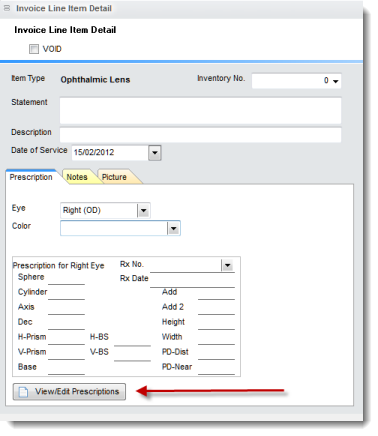Click the Axis value field
This screenshot has width=378, height=436.
click(66, 308)
